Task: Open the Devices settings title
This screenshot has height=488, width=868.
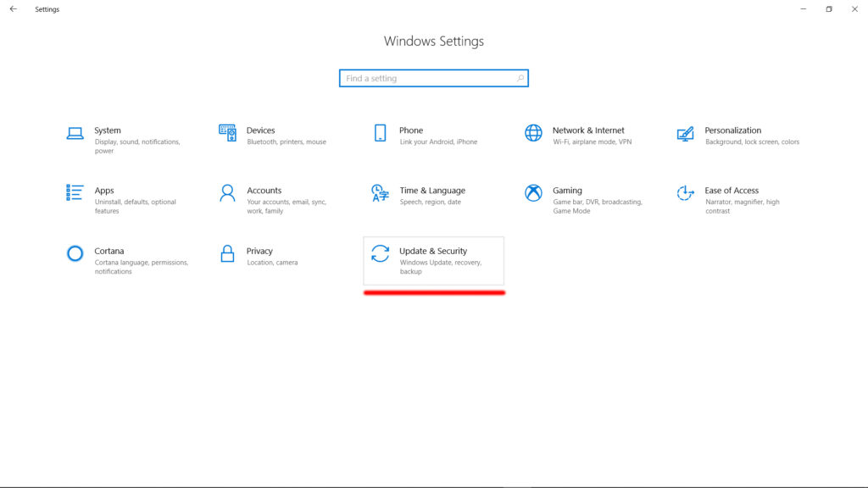Action: (x=261, y=130)
